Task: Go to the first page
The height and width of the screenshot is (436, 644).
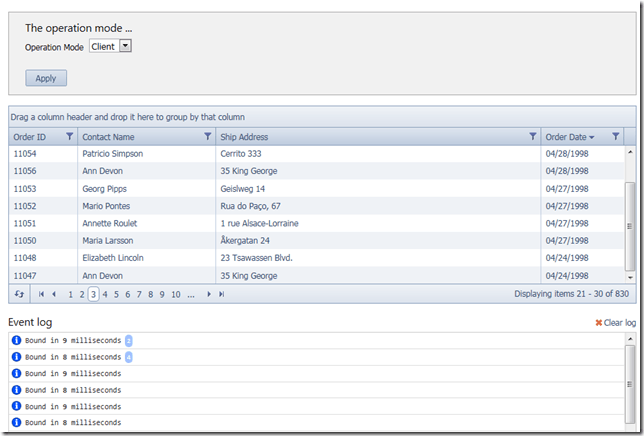Action: [41, 294]
